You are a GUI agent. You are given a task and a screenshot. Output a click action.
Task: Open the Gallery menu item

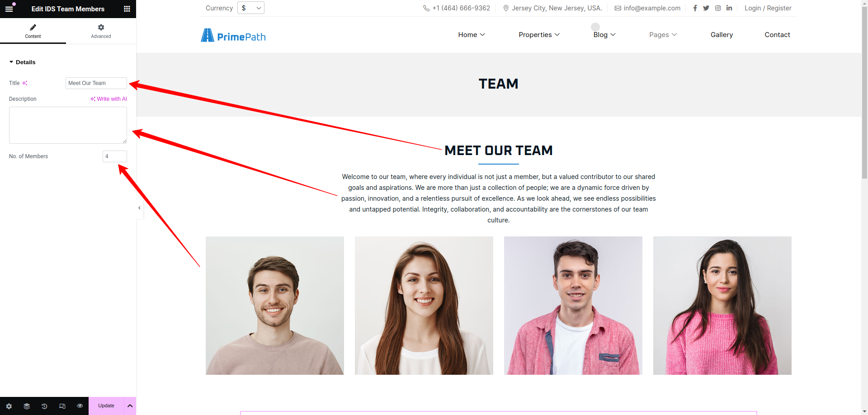click(722, 35)
